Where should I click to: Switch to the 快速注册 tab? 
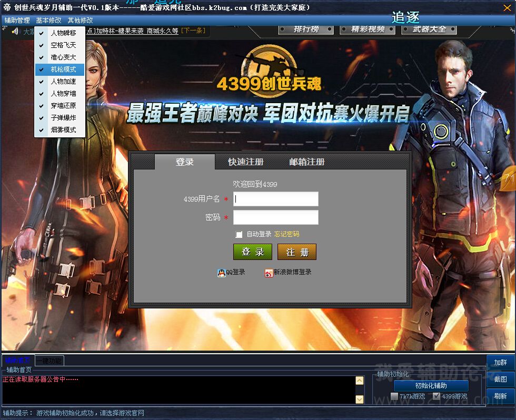pyautogui.click(x=246, y=162)
